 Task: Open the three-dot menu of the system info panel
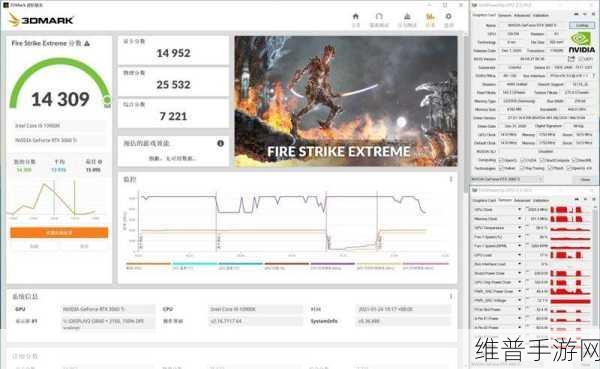(x=451, y=296)
